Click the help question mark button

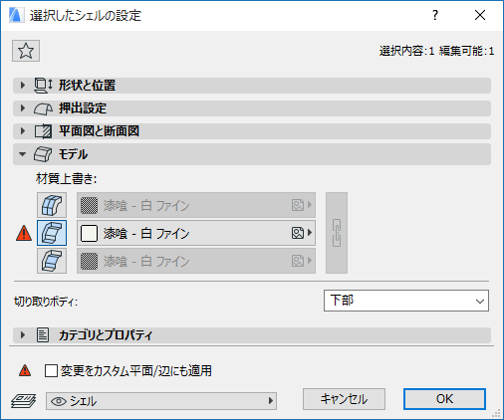[x=435, y=15]
